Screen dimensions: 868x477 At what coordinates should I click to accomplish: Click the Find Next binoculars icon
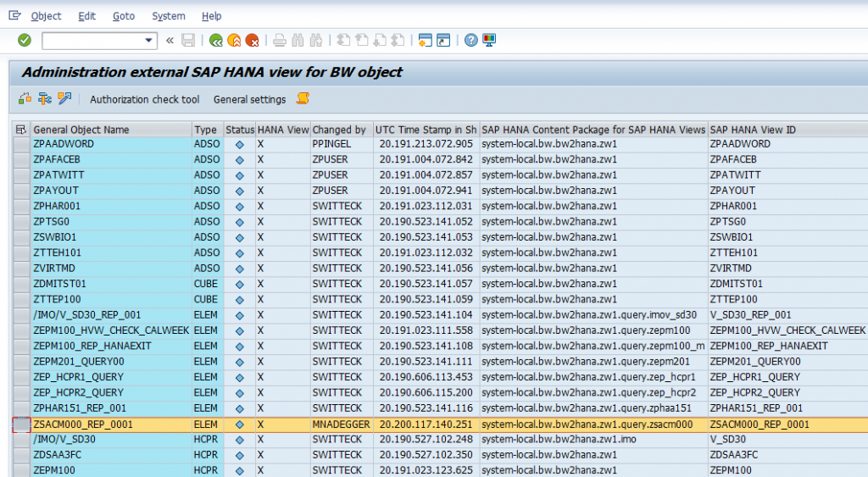point(316,41)
